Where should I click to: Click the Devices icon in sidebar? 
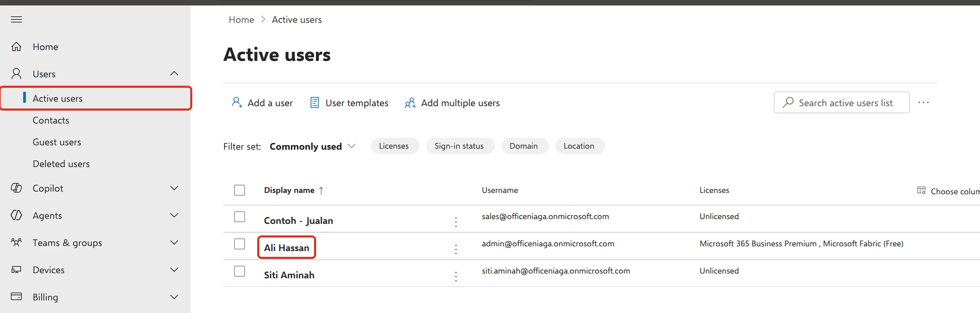tap(16, 270)
